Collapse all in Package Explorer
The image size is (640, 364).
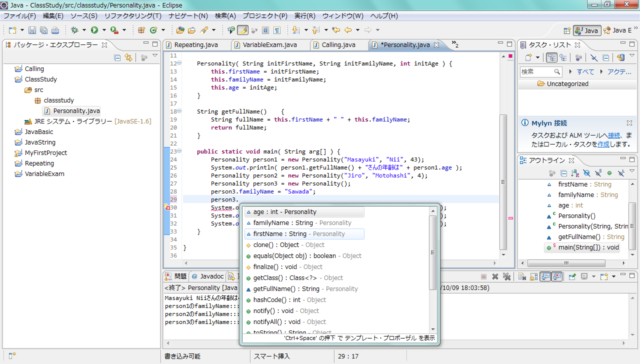[x=117, y=57]
